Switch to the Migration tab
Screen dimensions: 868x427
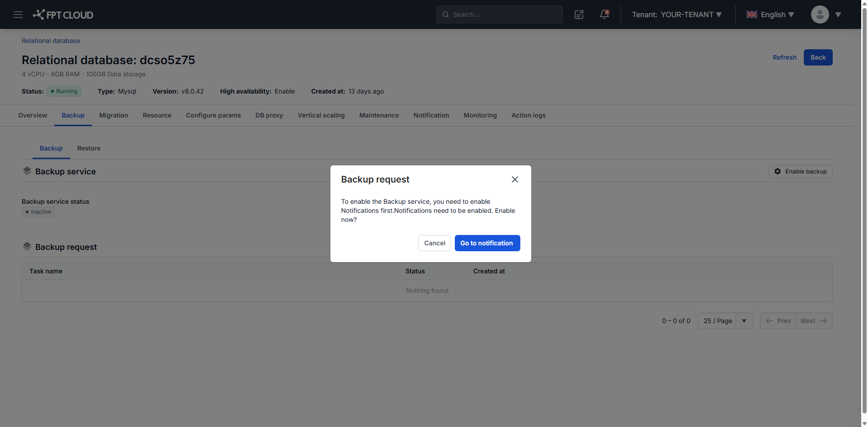pos(113,115)
